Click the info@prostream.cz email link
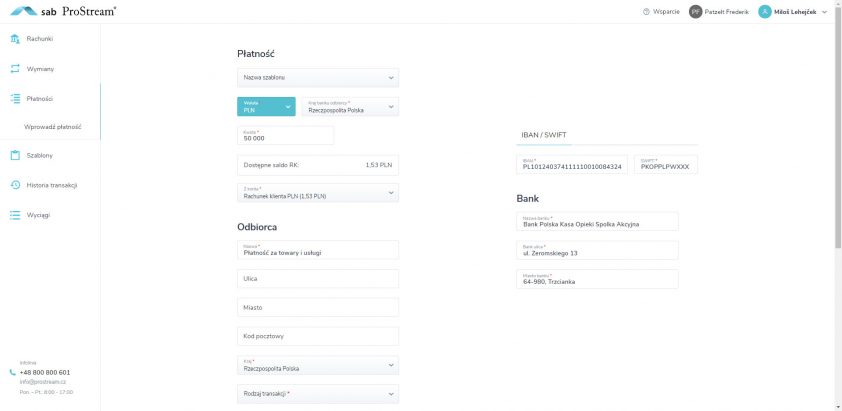Viewport: 842px width, 411px height. point(40,382)
